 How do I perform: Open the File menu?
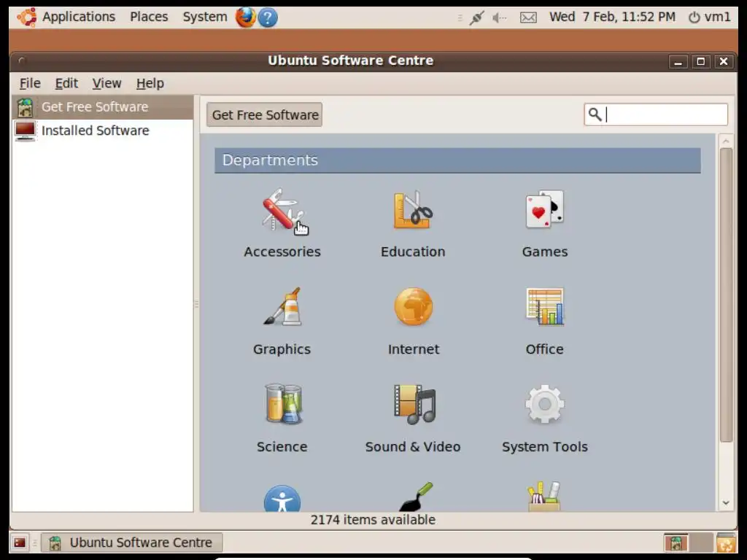click(30, 83)
